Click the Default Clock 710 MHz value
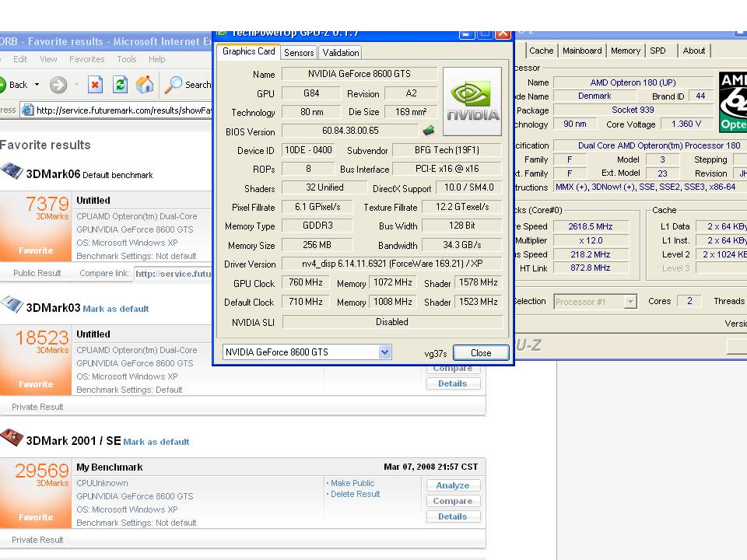This screenshot has width=747, height=560. [305, 302]
